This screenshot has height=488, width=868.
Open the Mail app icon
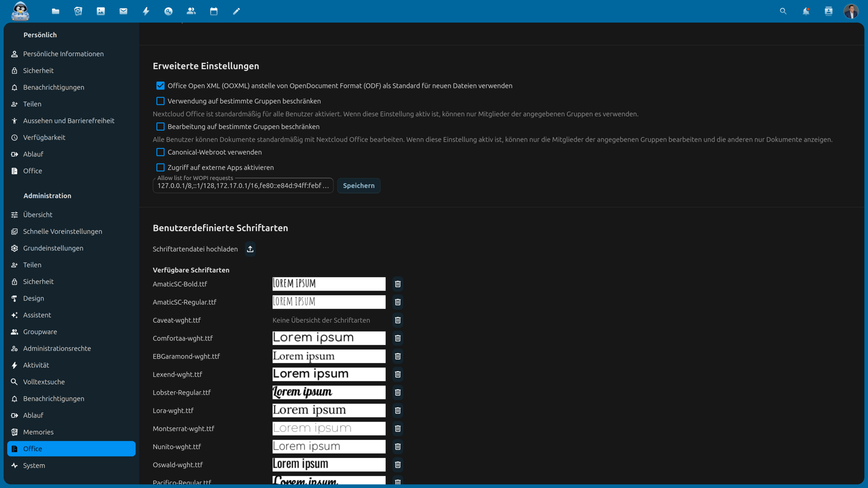pyautogui.click(x=123, y=11)
